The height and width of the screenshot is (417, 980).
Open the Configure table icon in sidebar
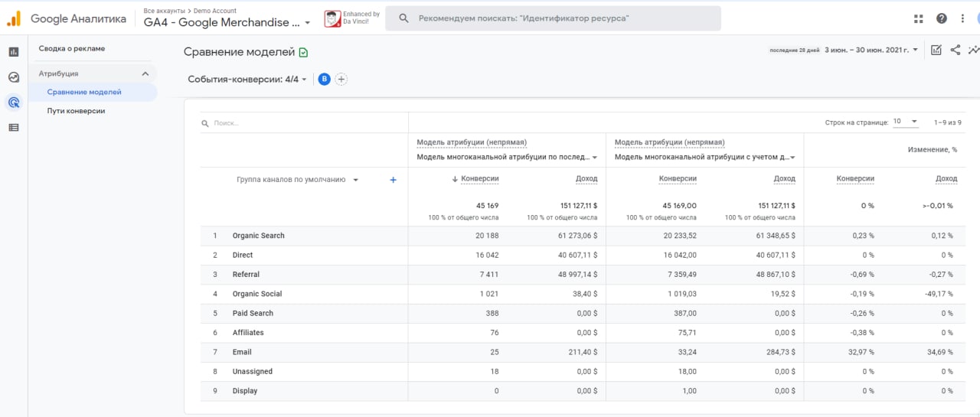pos(13,127)
